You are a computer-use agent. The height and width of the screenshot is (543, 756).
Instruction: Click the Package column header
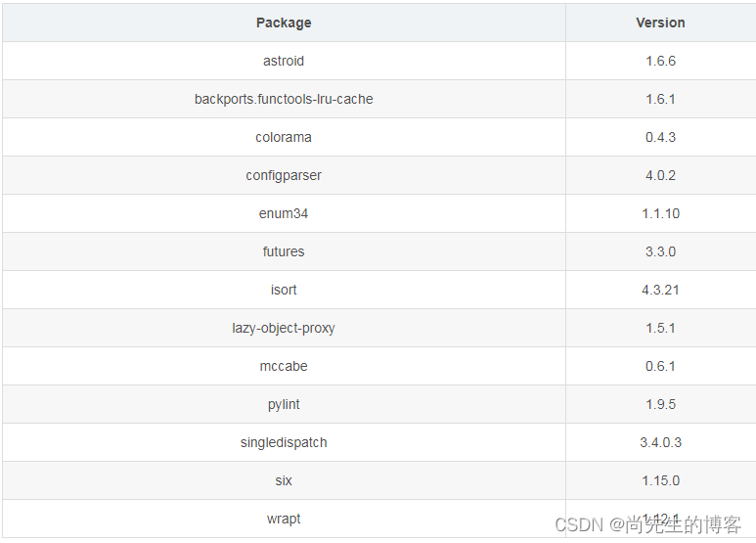pyautogui.click(x=284, y=23)
